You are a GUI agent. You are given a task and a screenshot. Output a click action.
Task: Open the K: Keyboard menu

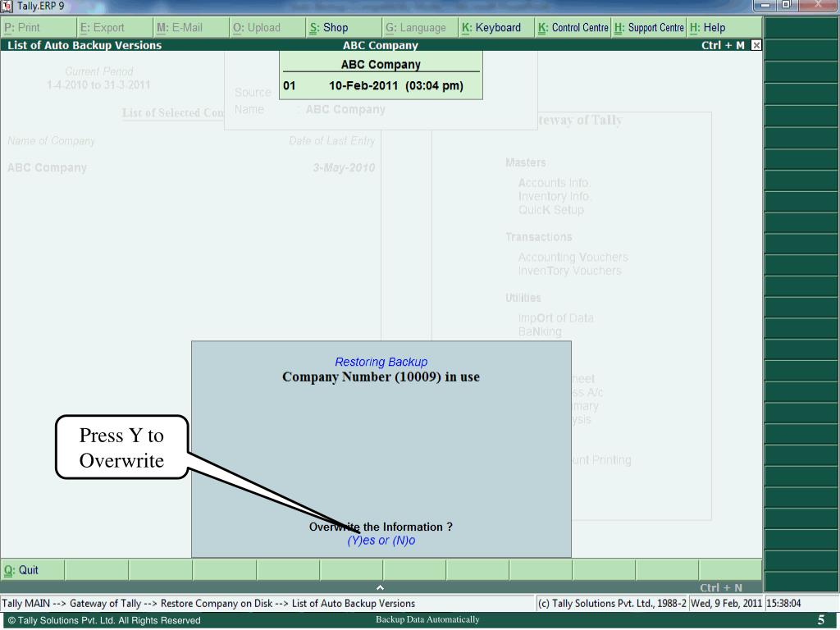click(x=496, y=28)
